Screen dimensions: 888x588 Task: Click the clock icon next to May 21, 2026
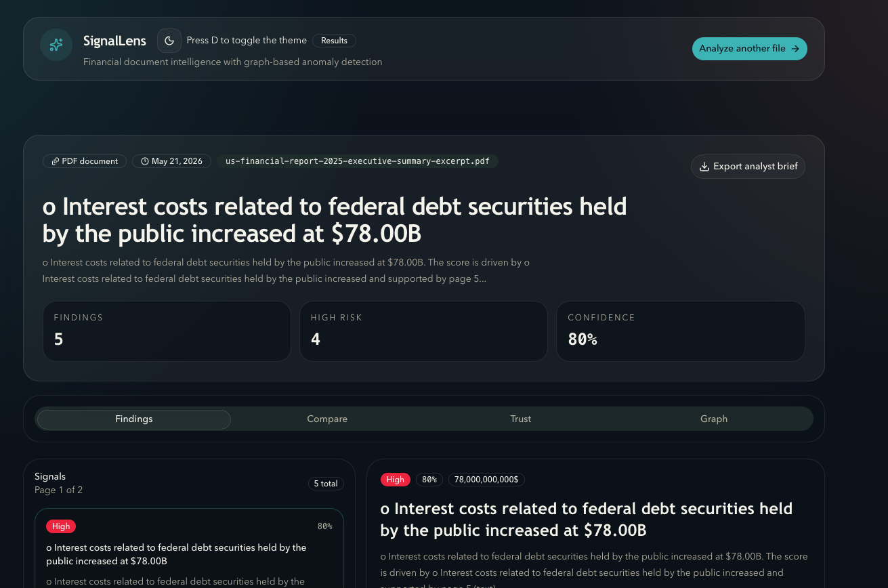[145, 161]
